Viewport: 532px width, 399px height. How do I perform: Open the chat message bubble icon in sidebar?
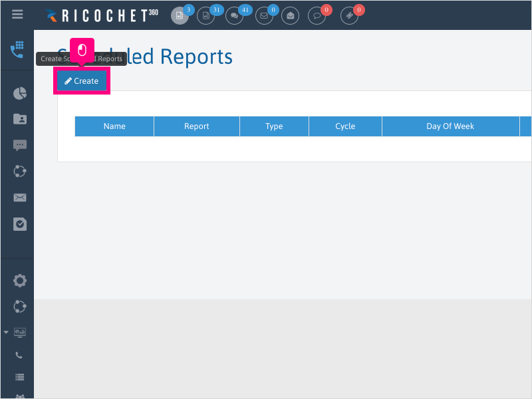20,145
